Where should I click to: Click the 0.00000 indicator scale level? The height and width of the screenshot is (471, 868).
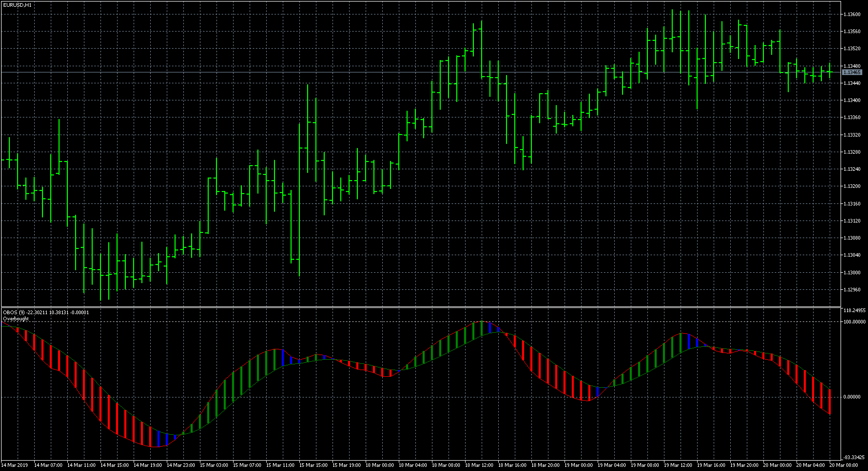tap(851, 396)
